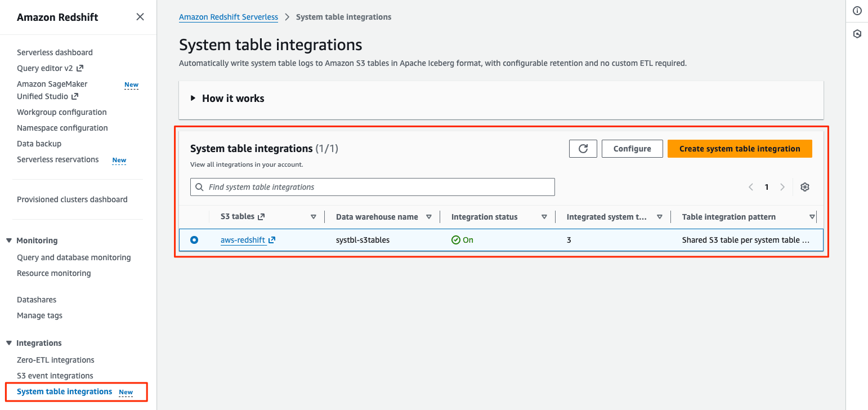Image resolution: width=868 pixels, height=410 pixels.
Task: Go to Namespace configuration
Action: click(x=62, y=128)
